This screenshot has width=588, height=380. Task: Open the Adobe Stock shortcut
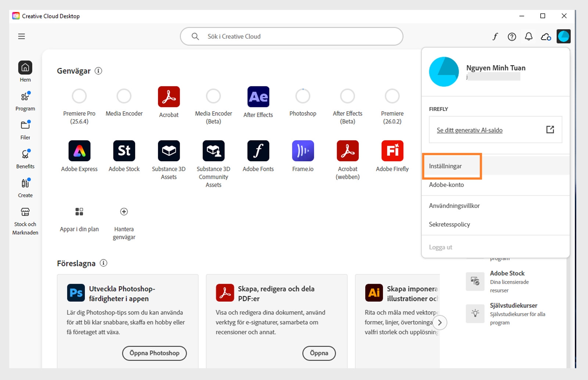(124, 151)
